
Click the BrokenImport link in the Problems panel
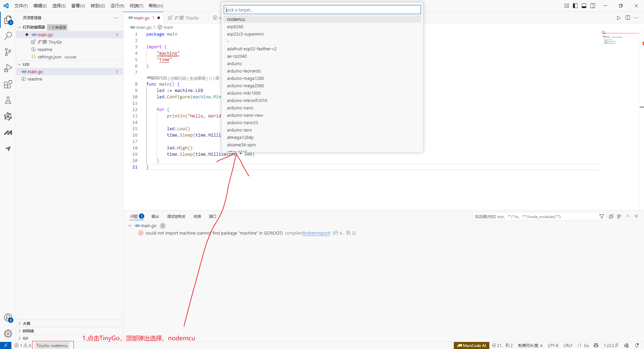click(x=316, y=233)
